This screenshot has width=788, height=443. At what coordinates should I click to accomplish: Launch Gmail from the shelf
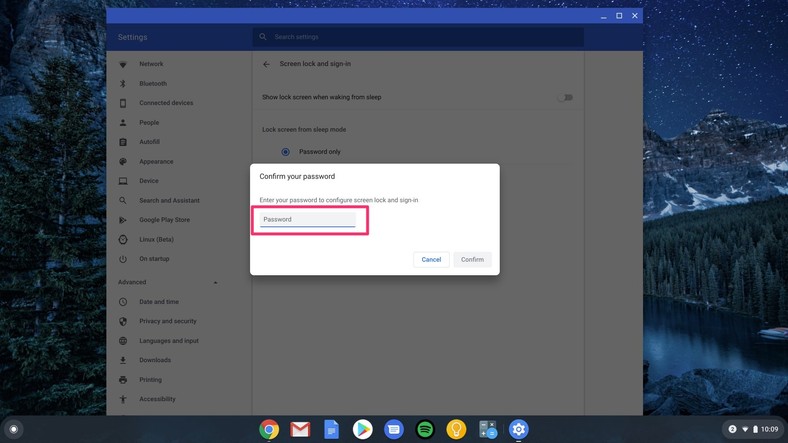(x=300, y=429)
